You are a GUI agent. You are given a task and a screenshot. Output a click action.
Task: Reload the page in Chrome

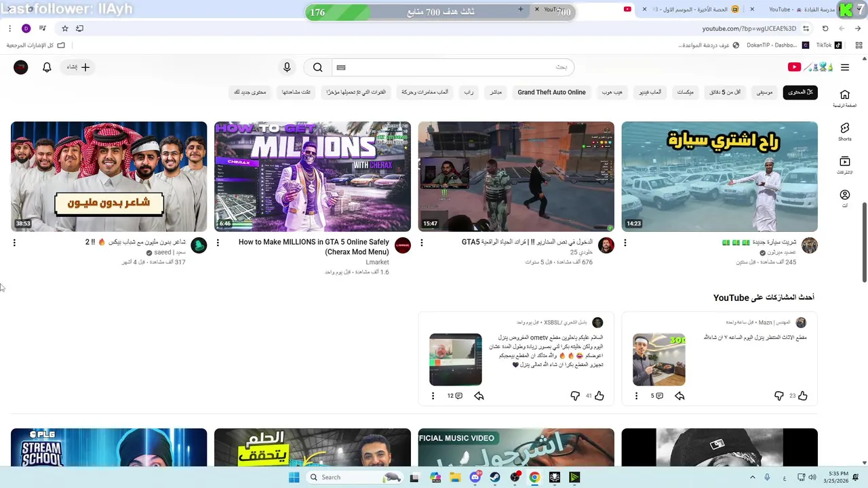pos(825,28)
